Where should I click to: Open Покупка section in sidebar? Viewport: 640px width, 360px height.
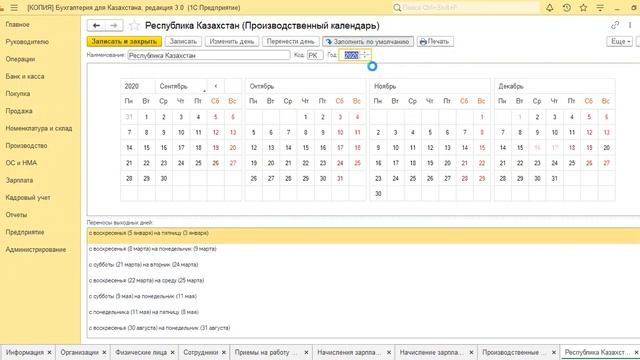coord(18,93)
